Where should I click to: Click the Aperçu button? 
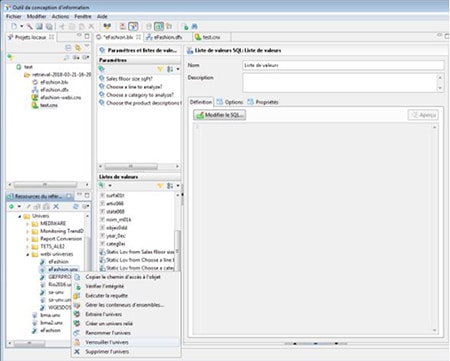423,115
